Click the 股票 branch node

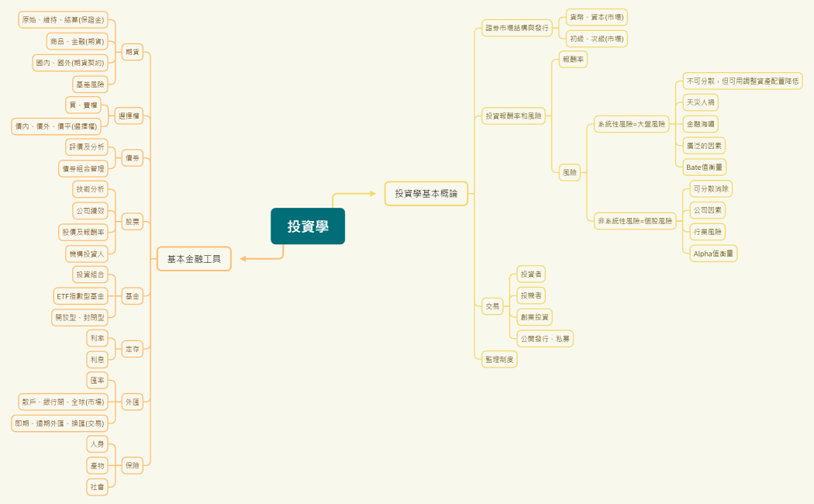click(132, 223)
